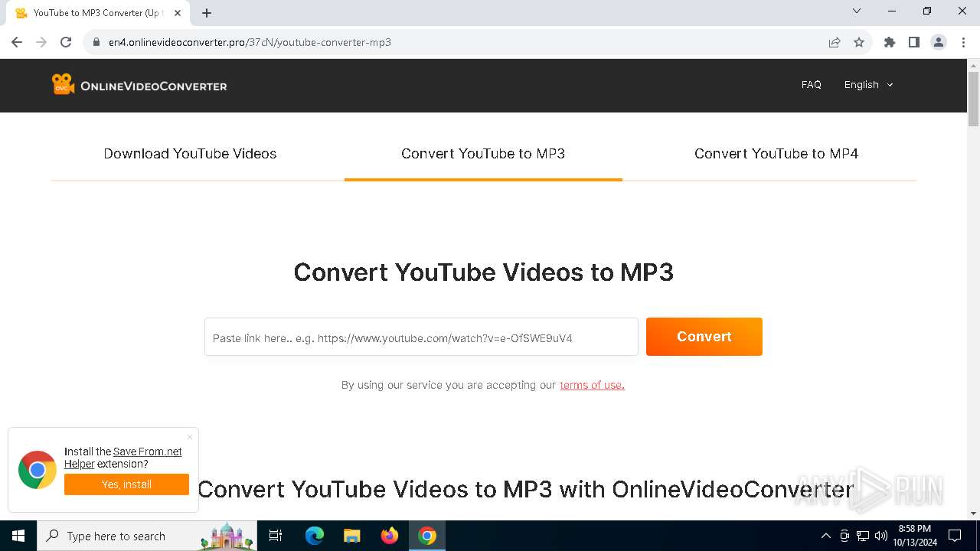The width and height of the screenshot is (980, 551).
Task: Click the OnlineVideoConverter site name text
Action: 154,86
